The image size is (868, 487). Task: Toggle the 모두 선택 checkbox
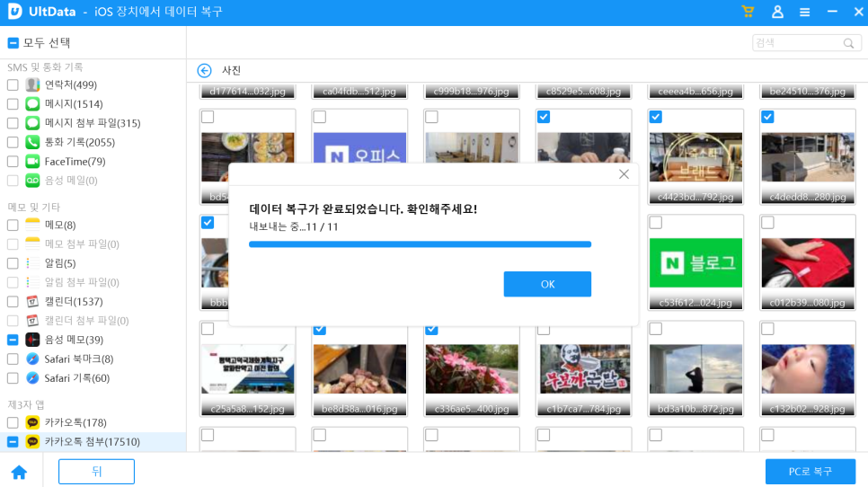13,42
